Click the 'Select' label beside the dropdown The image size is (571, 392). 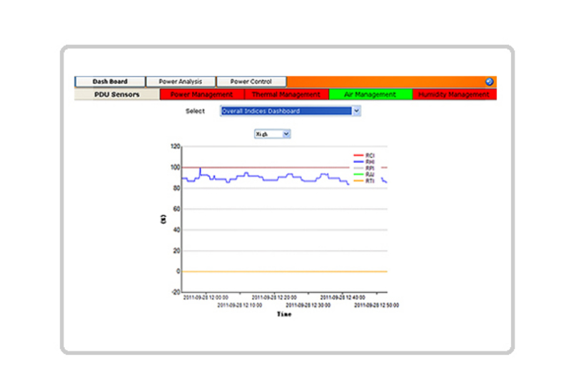tap(195, 111)
